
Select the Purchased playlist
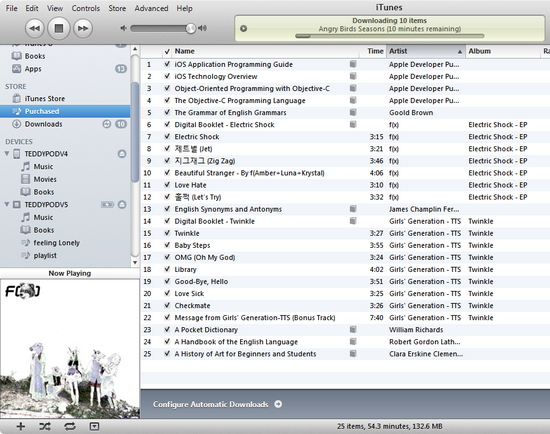[65, 111]
